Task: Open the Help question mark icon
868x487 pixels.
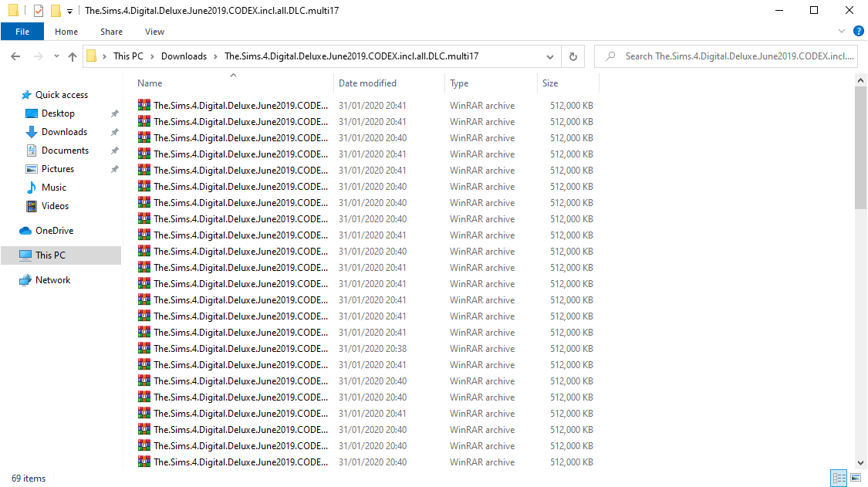Action: [x=859, y=32]
